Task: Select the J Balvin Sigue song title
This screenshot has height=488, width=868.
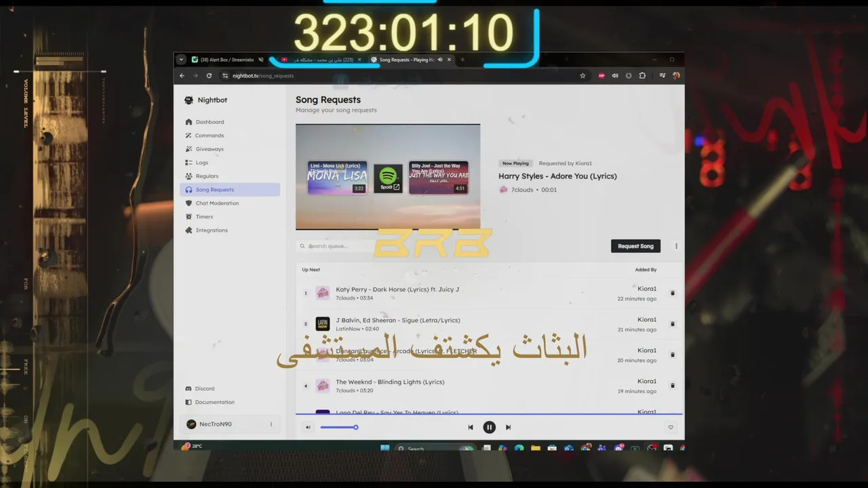Action: point(398,320)
